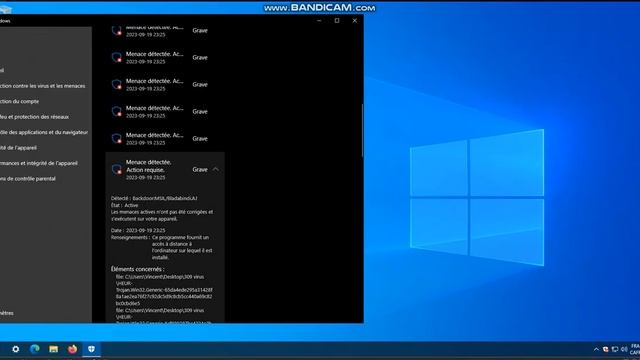
Task: Click the 'Date : 2023-09-19 23:25' detail line
Action: coord(138,231)
